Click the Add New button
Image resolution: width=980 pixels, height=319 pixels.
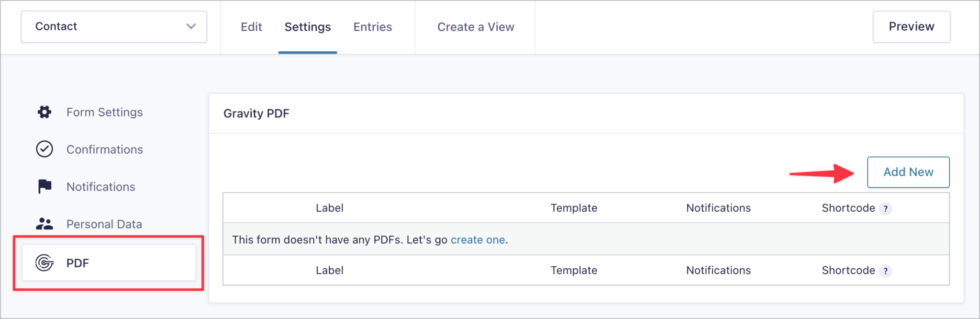tap(908, 172)
